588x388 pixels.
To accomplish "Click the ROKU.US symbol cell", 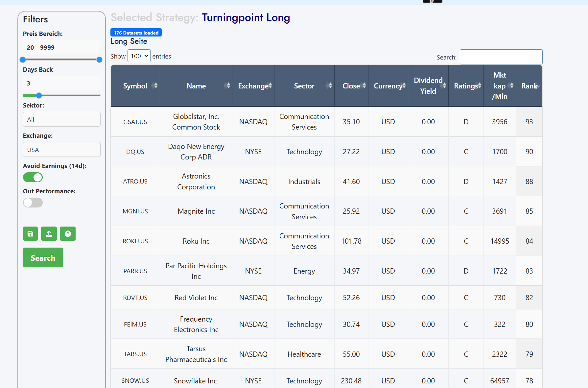I will pyautogui.click(x=135, y=241).
